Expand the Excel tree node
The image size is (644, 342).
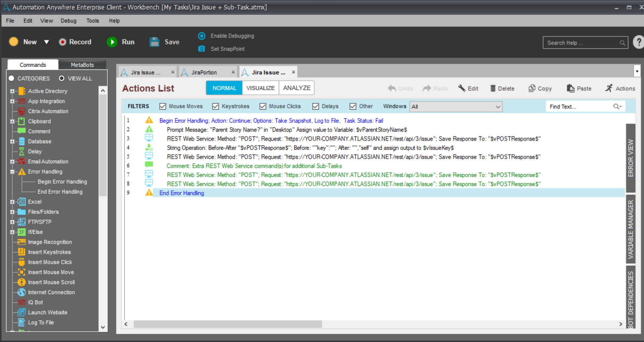coord(12,202)
